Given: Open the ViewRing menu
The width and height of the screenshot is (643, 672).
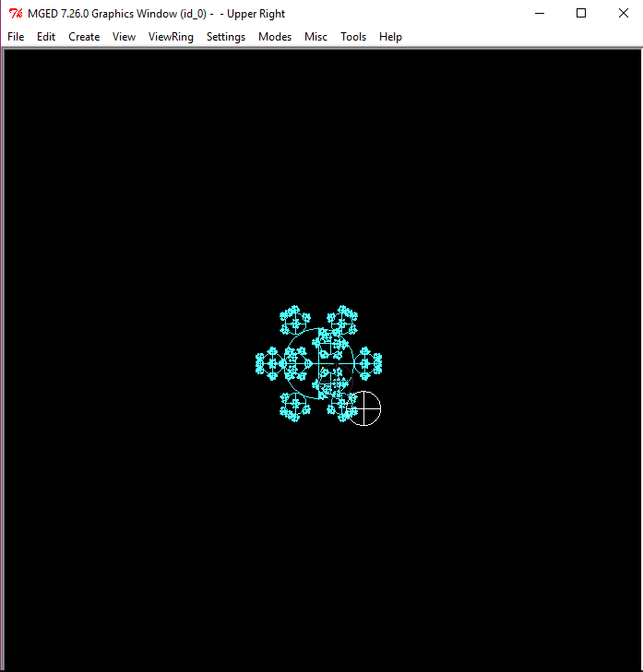Looking at the screenshot, I should pos(171,37).
